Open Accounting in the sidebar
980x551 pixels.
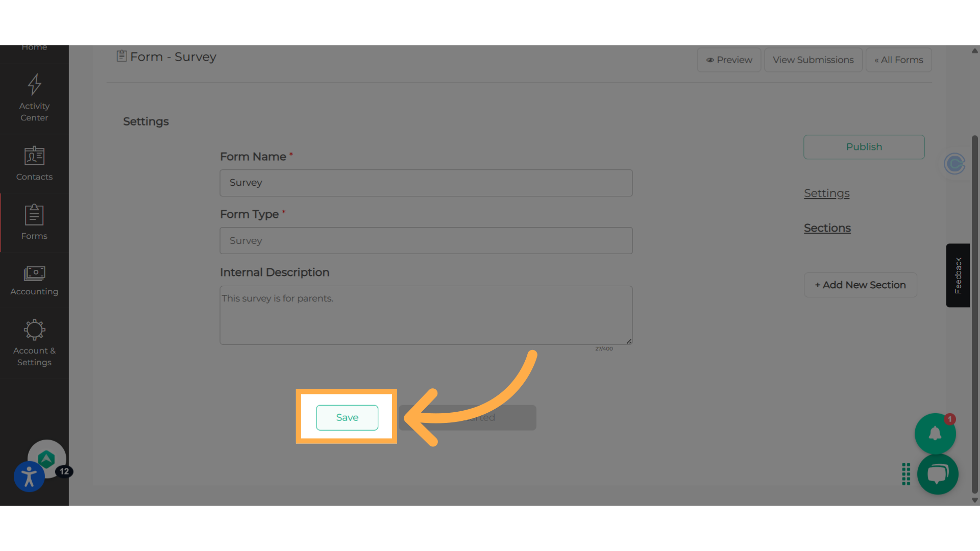point(34,281)
